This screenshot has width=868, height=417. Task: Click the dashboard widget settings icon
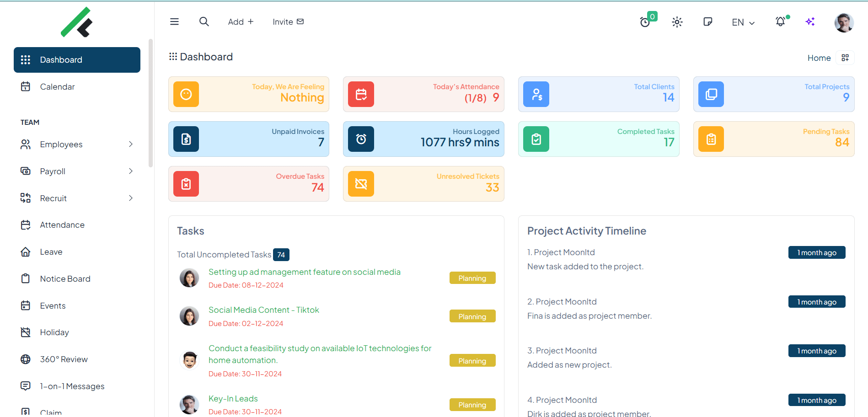[x=845, y=58]
